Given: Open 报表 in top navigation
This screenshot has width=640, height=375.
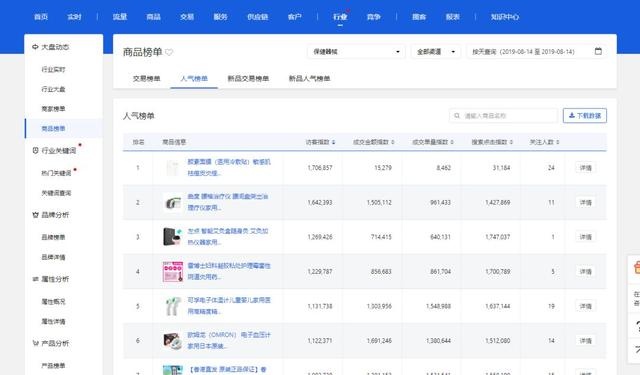Looking at the screenshot, I should pos(453,17).
